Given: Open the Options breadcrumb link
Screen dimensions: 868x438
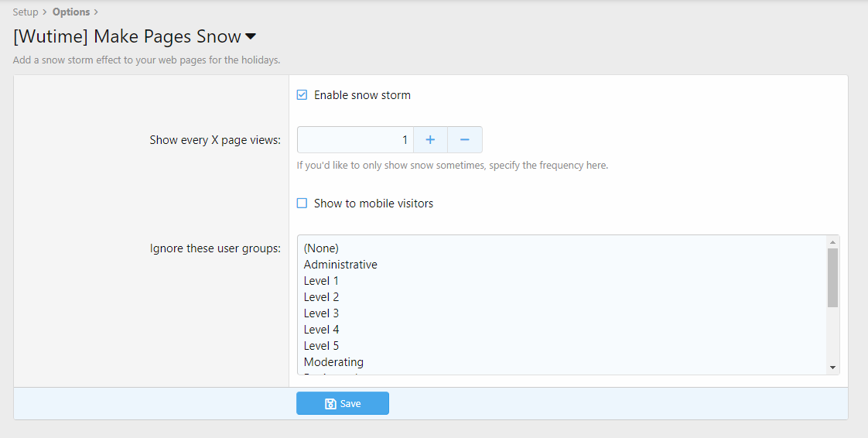Looking at the screenshot, I should [x=71, y=12].
